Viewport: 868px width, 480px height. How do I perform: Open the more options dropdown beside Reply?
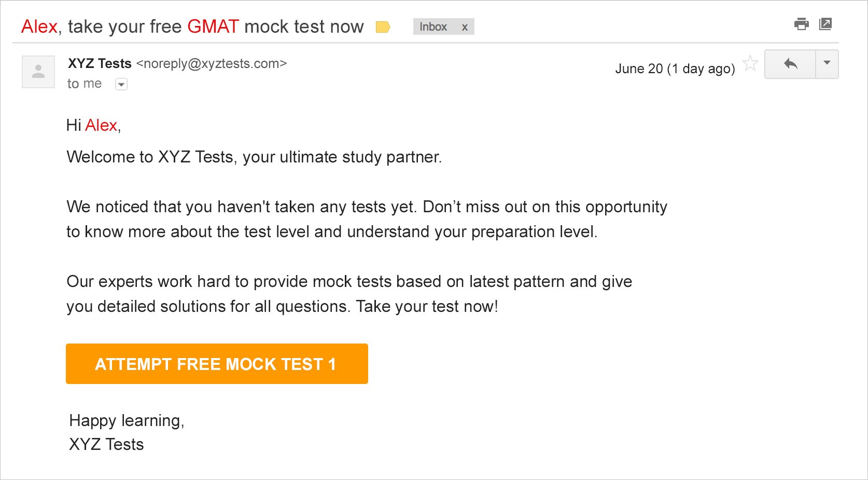pos(827,64)
